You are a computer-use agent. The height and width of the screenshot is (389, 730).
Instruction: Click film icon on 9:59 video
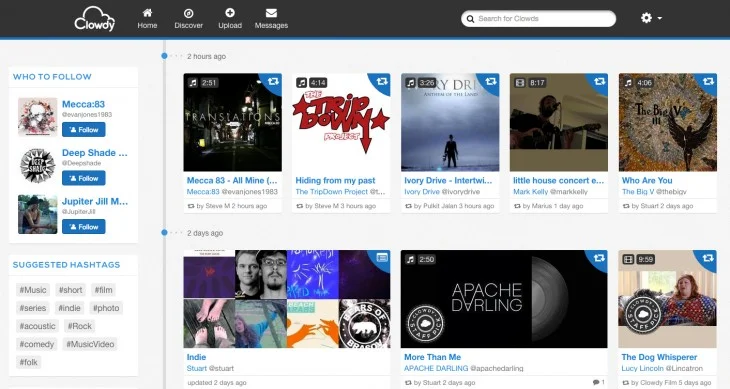point(629,259)
